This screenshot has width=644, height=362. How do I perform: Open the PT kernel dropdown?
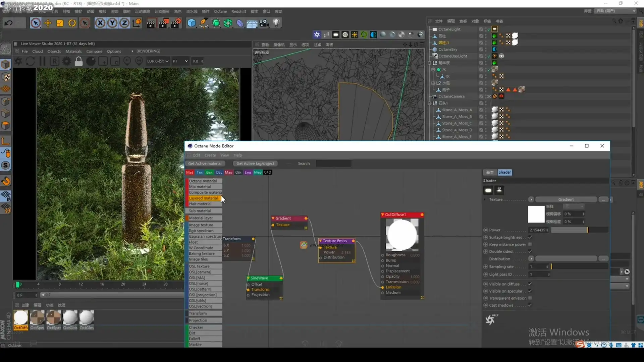[180, 61]
